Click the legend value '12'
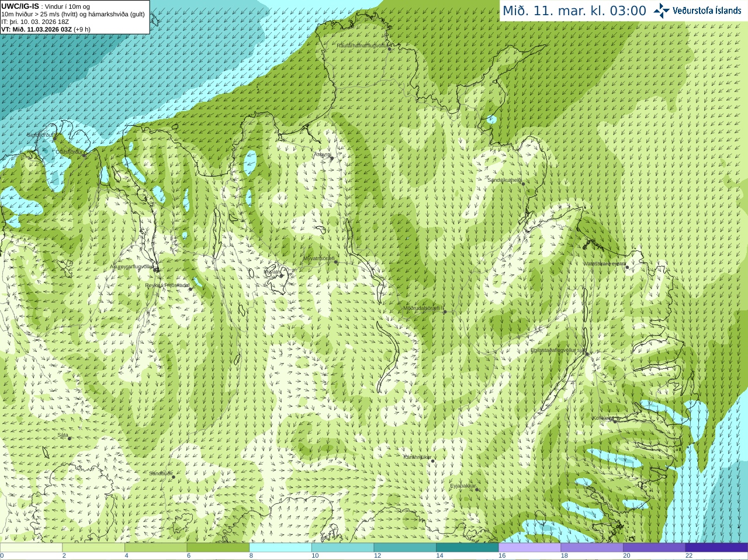 378,556
